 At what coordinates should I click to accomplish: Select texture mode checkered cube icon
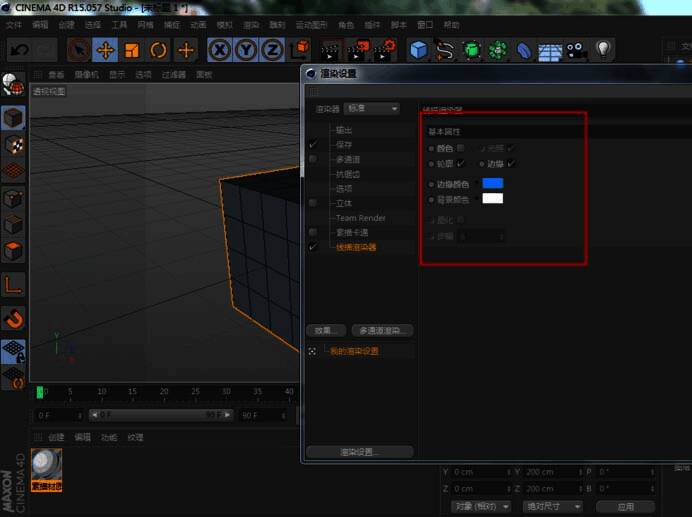click(13, 145)
